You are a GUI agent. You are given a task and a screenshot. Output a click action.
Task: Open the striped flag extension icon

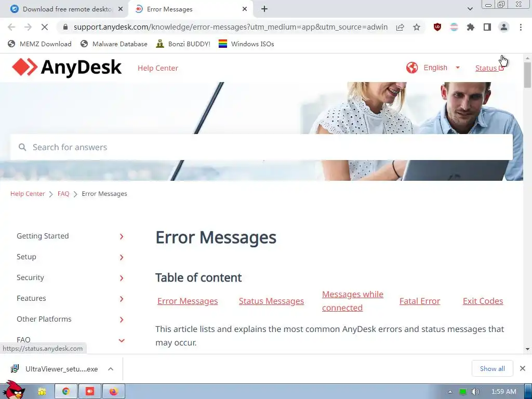454,27
